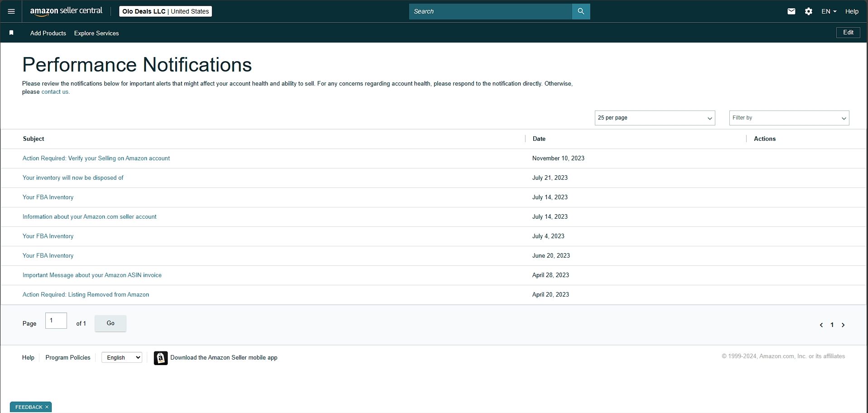Open Your inventory will now be disposed of

point(73,178)
